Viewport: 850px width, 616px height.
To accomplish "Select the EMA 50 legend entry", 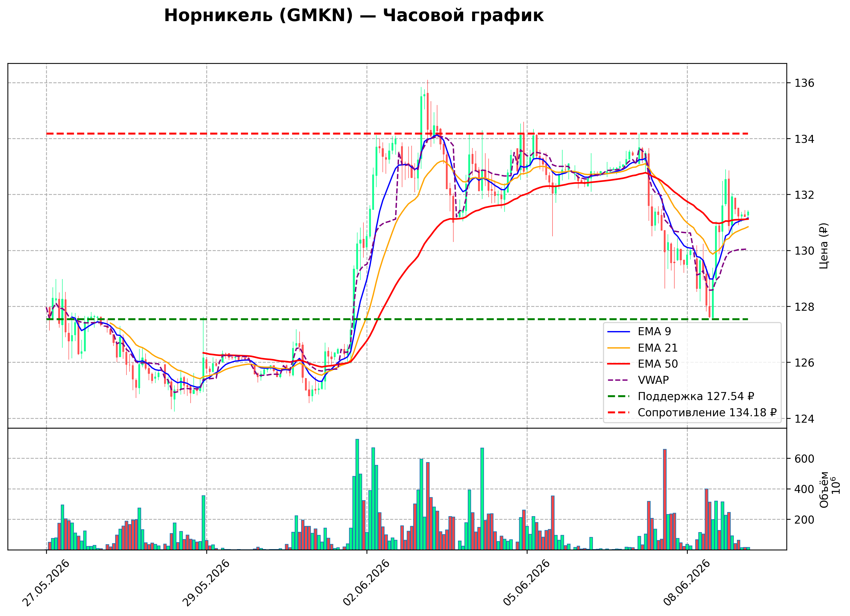I will (643, 364).
